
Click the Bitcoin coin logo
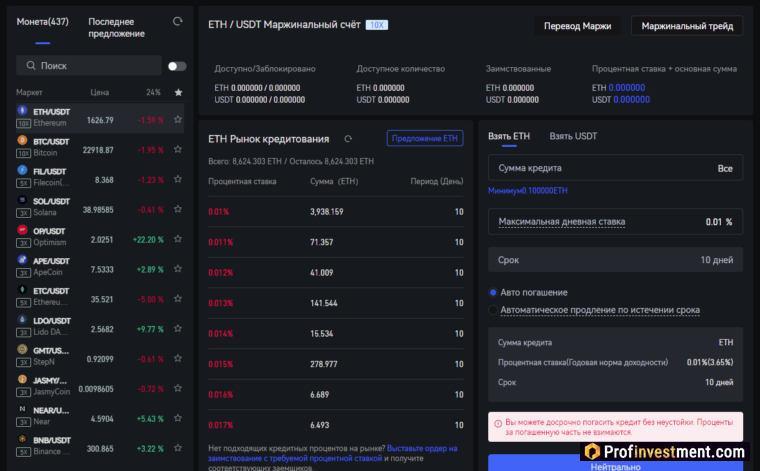point(22,141)
